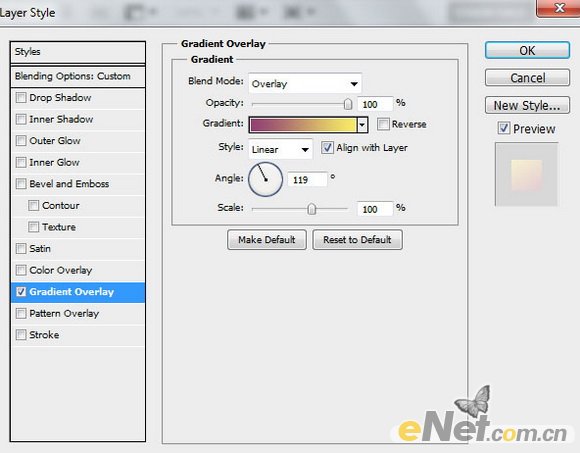Enable the Inner Shadow checkbox

[x=21, y=119]
